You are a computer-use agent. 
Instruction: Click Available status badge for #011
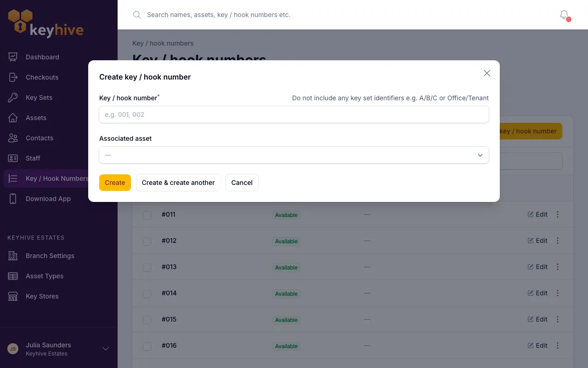286,215
